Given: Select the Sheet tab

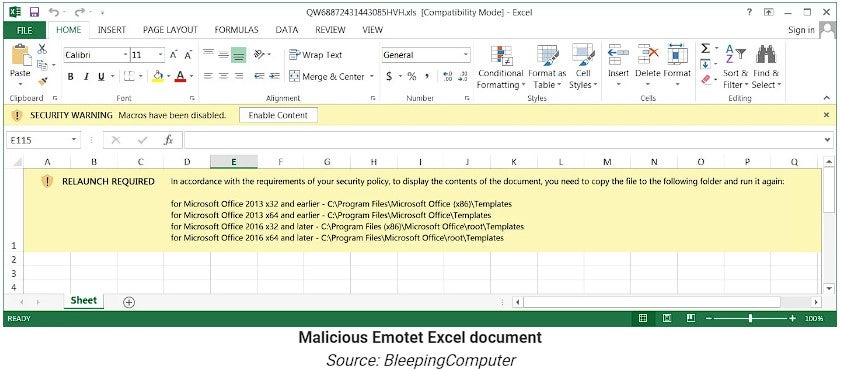Looking at the screenshot, I should point(84,301).
